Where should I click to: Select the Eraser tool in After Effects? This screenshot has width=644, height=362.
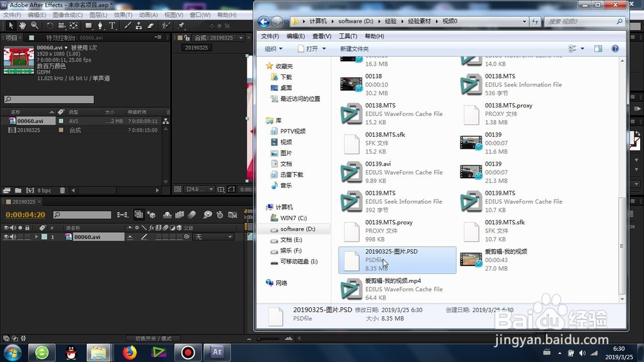[151, 26]
